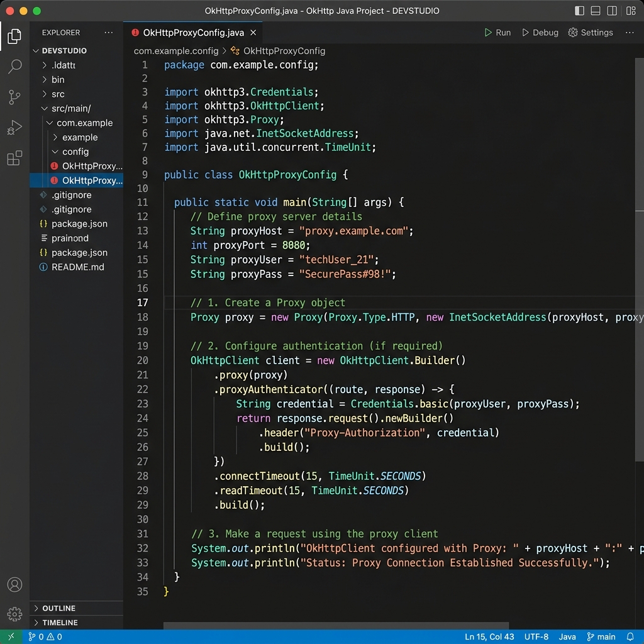Open notifications bell icon
Viewport: 644px width, 644px height.
click(x=630, y=636)
